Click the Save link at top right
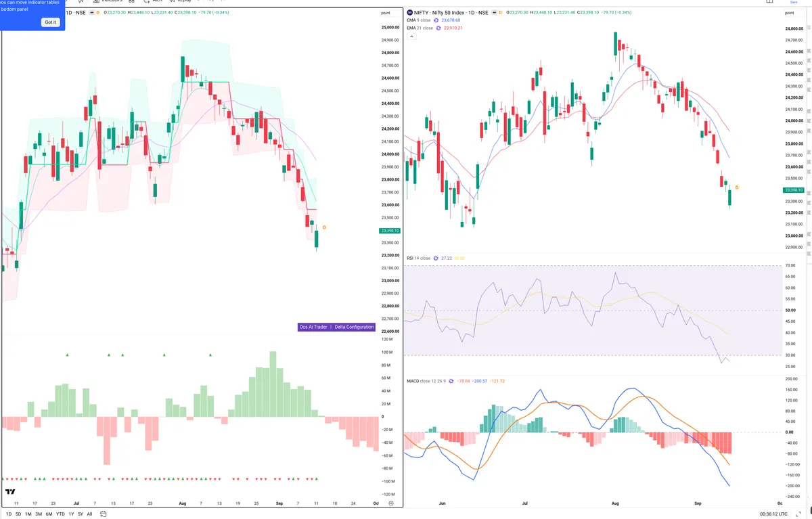 [x=794, y=2]
